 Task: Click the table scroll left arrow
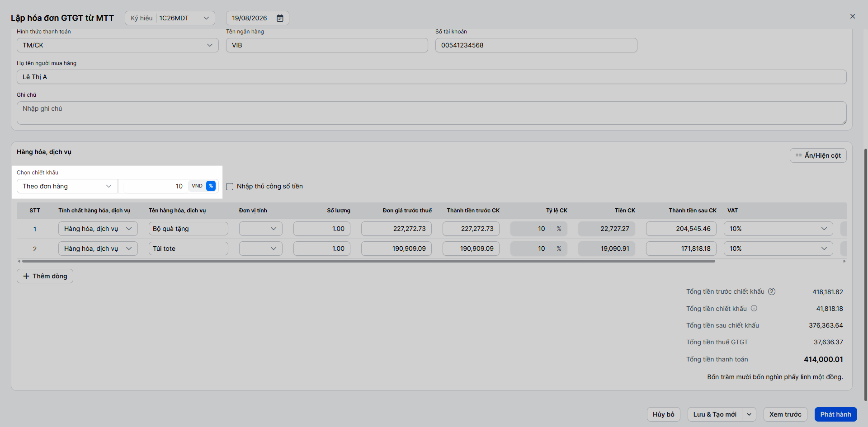(19, 261)
